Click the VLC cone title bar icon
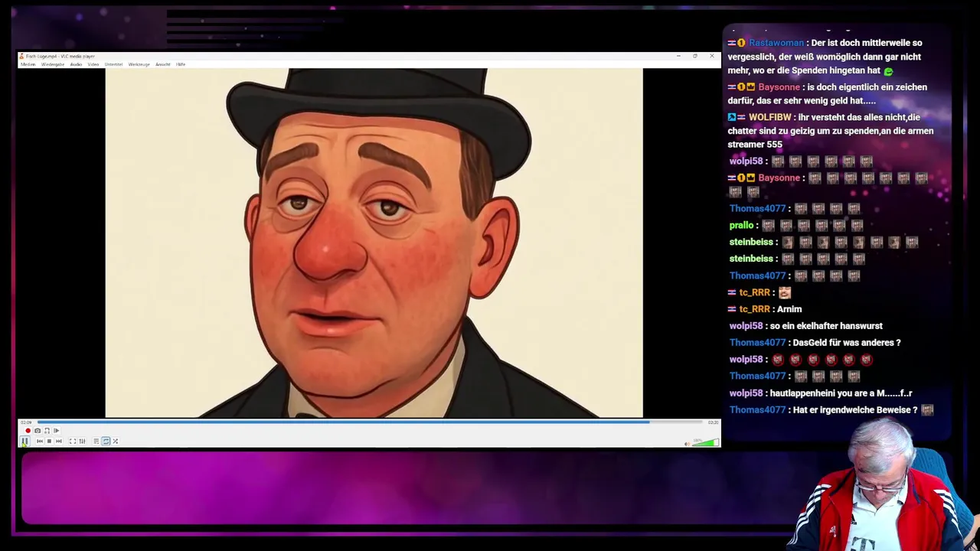Screen dimensions: 980x551 [x=21, y=56]
